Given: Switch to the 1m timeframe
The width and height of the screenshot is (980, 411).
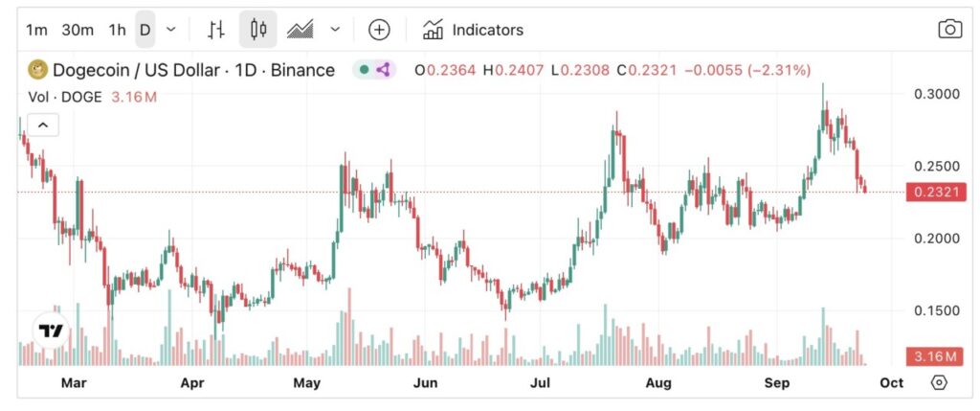Looking at the screenshot, I should [36, 30].
